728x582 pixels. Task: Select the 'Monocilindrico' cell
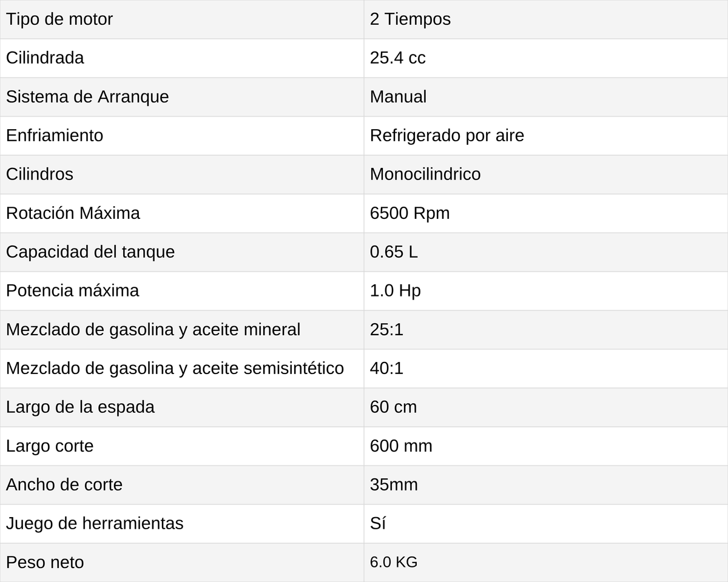click(546, 175)
